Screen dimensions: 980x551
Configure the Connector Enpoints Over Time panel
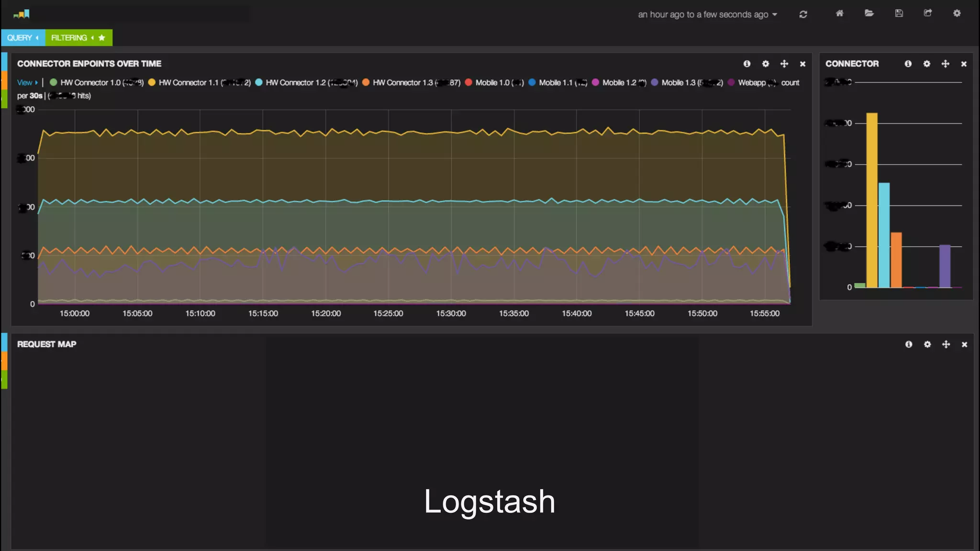click(x=766, y=64)
